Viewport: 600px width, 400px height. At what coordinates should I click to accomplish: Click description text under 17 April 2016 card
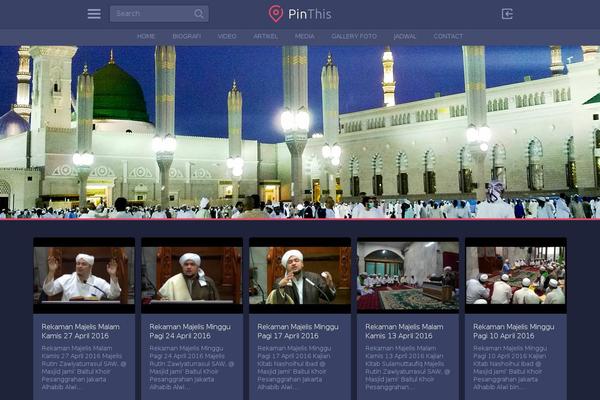pos(295,367)
